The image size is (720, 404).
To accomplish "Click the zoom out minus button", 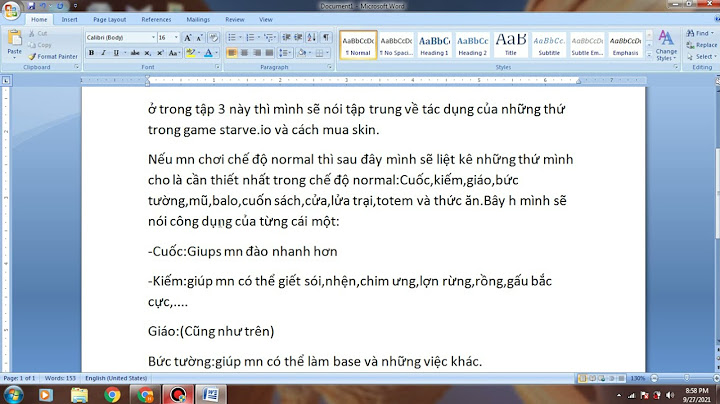I will (x=654, y=378).
